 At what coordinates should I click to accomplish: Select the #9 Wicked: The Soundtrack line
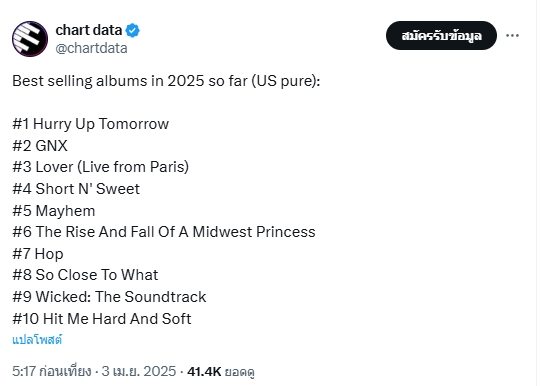pyautogui.click(x=109, y=297)
